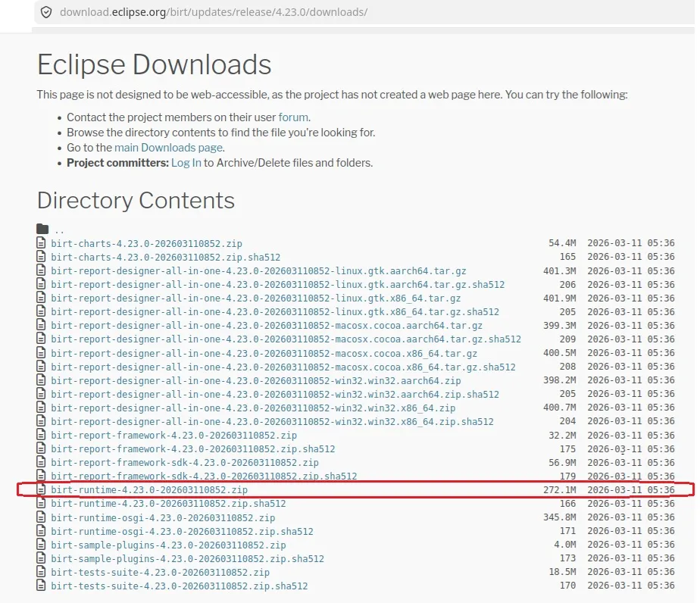Download birt-runtime-4.23.0-202603110852.zip

(x=149, y=490)
